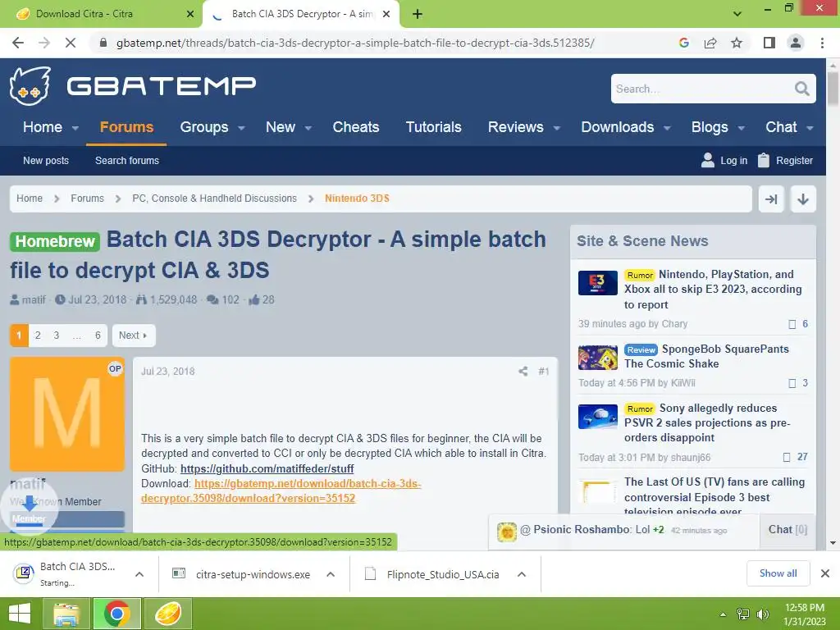Screen dimensions: 840x630
Task: Click the Google icon in address bar
Action: click(683, 43)
